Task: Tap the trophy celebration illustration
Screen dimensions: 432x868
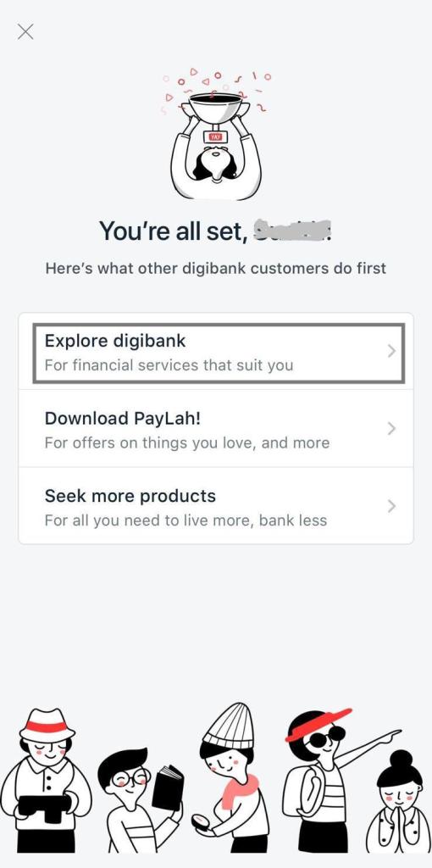Action: click(216, 134)
